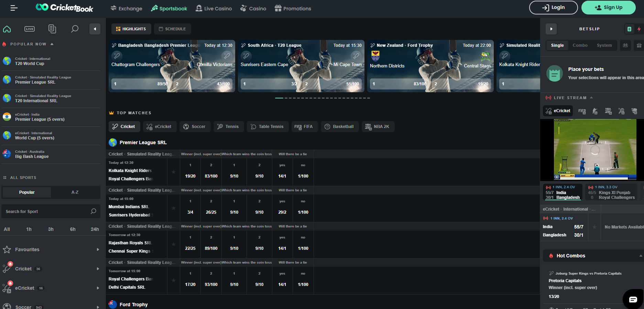The height and width of the screenshot is (309, 644).
Task: Switch to the Schedule tab
Action: [x=172, y=29]
